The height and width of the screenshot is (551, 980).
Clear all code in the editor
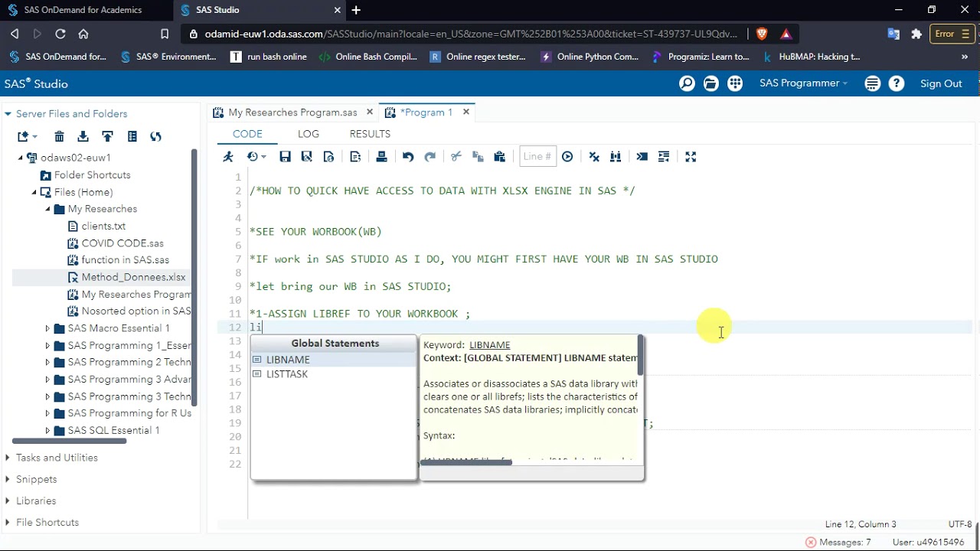594,157
